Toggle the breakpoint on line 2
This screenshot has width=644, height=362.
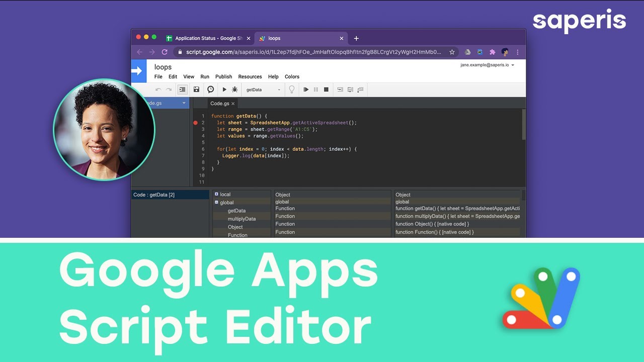pos(195,123)
